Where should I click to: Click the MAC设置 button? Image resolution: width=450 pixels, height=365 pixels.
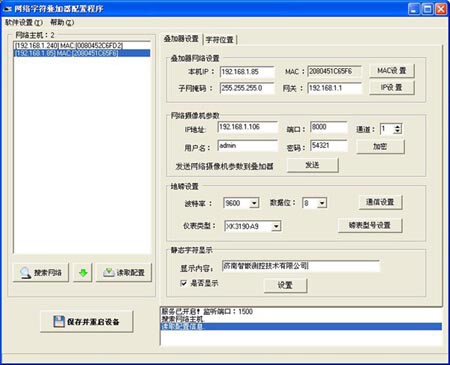[392, 71]
